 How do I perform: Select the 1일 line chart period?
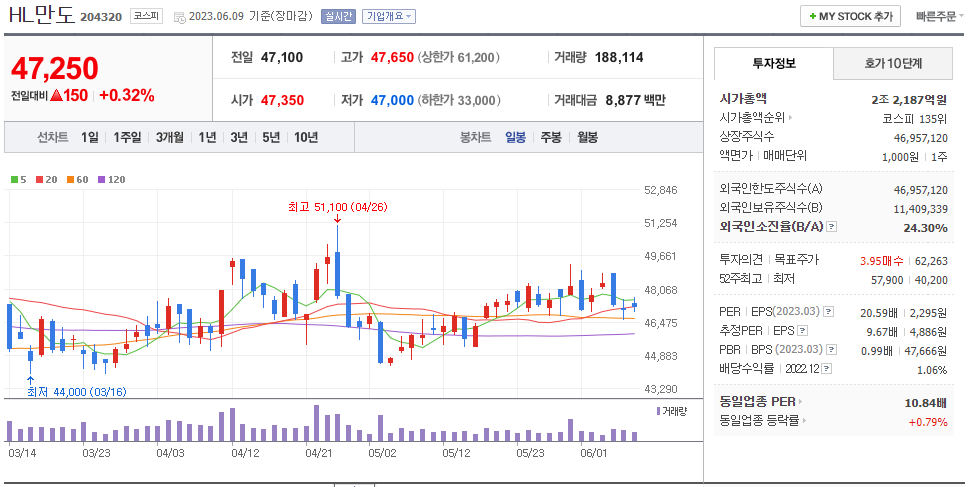[x=90, y=138]
